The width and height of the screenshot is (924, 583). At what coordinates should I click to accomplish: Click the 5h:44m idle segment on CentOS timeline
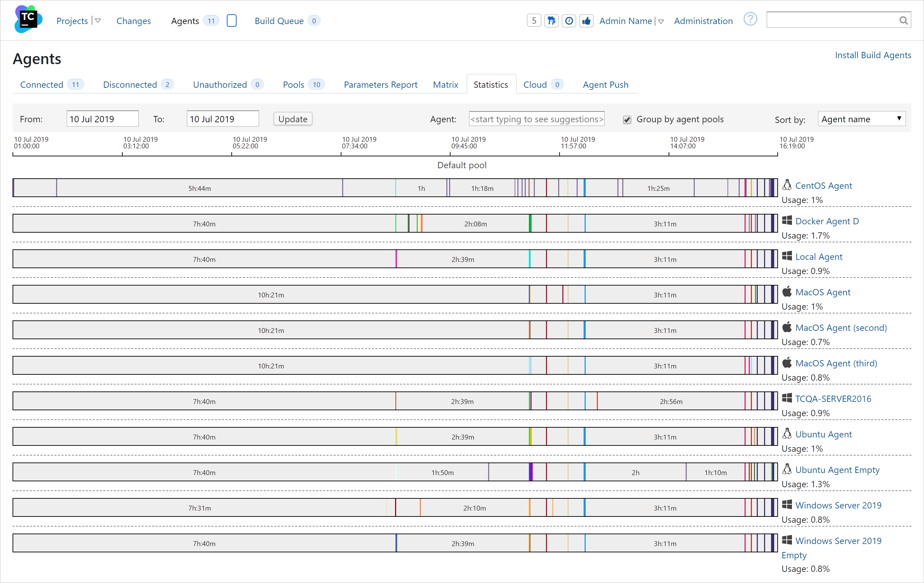coord(199,188)
